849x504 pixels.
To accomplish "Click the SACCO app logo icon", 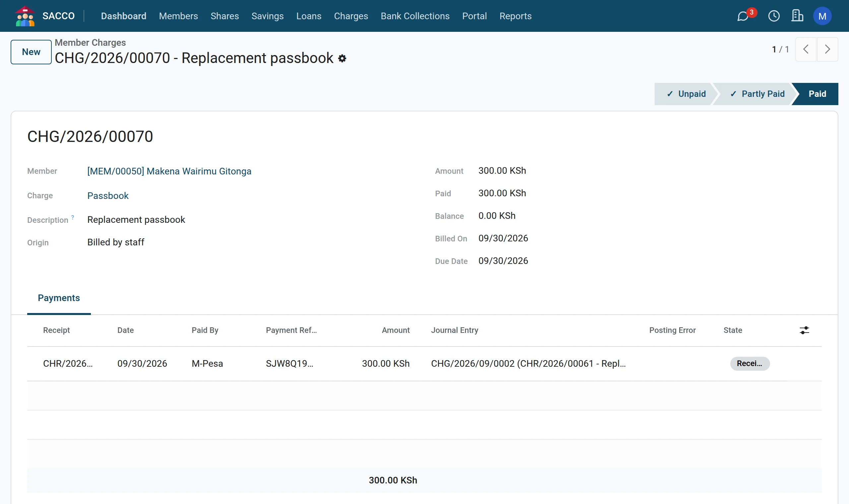I will 25,16.
